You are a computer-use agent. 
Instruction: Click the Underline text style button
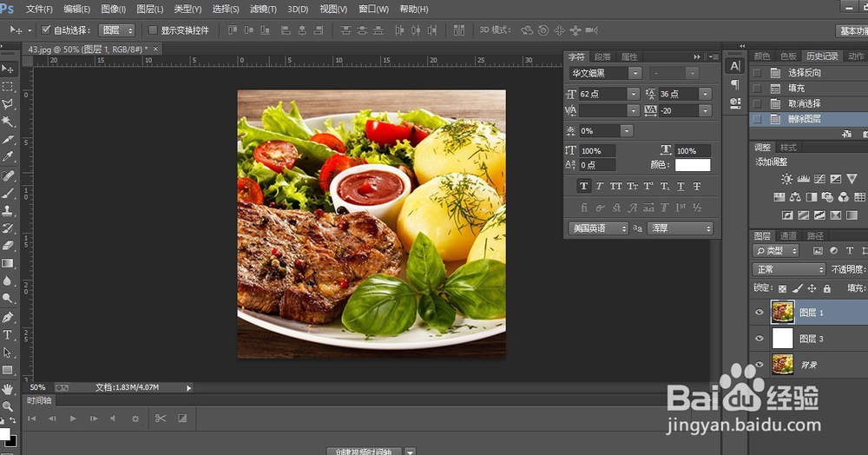(x=681, y=186)
